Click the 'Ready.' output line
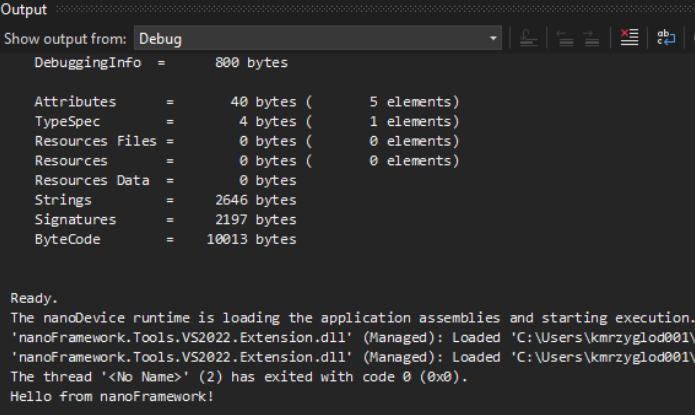Screen dimensions: 695x415 tap(34, 298)
